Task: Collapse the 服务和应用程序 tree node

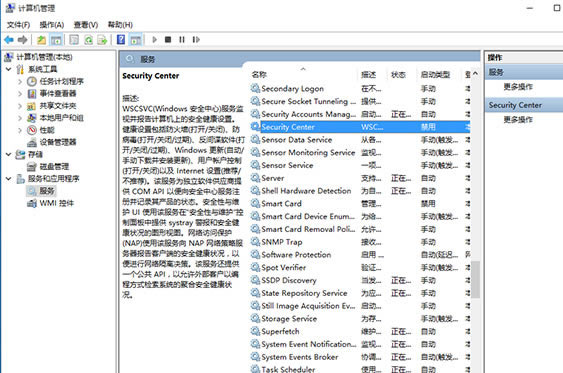Action: click(9, 178)
